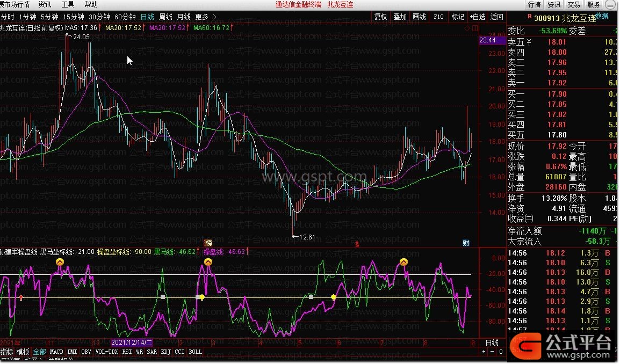
Task: Expand the 更多 periods dropdown
Action: pos(206,17)
